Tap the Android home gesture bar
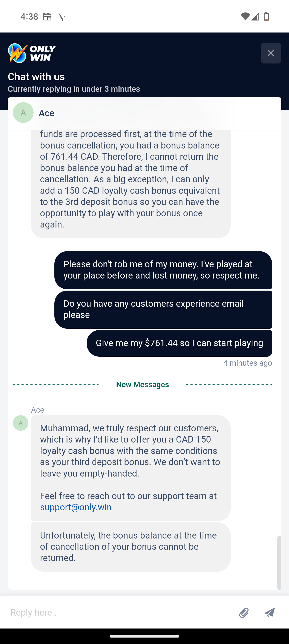 tap(144, 636)
